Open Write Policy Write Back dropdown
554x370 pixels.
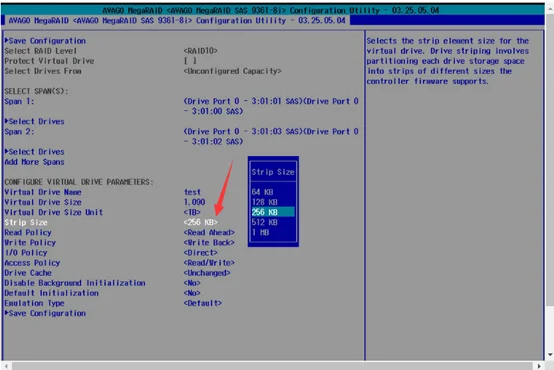coord(209,243)
